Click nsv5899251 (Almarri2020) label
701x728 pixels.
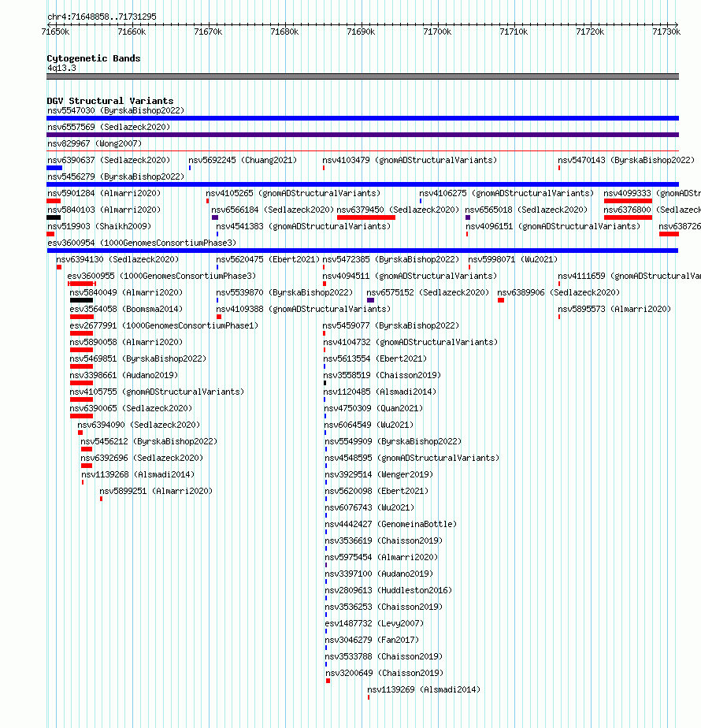point(156,491)
